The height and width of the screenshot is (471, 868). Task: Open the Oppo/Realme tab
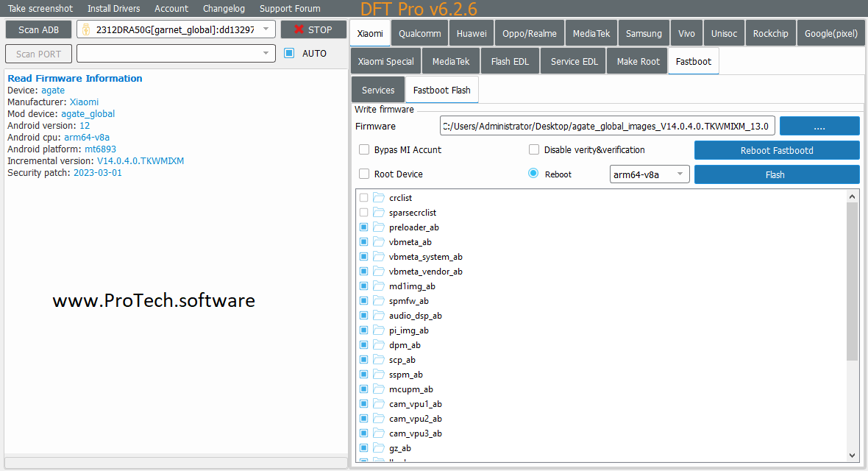(x=530, y=33)
